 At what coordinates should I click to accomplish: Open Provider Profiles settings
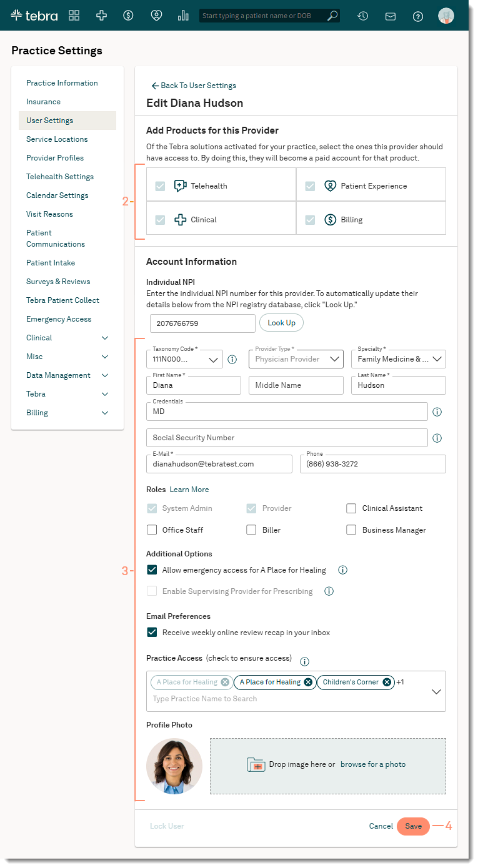55,158
